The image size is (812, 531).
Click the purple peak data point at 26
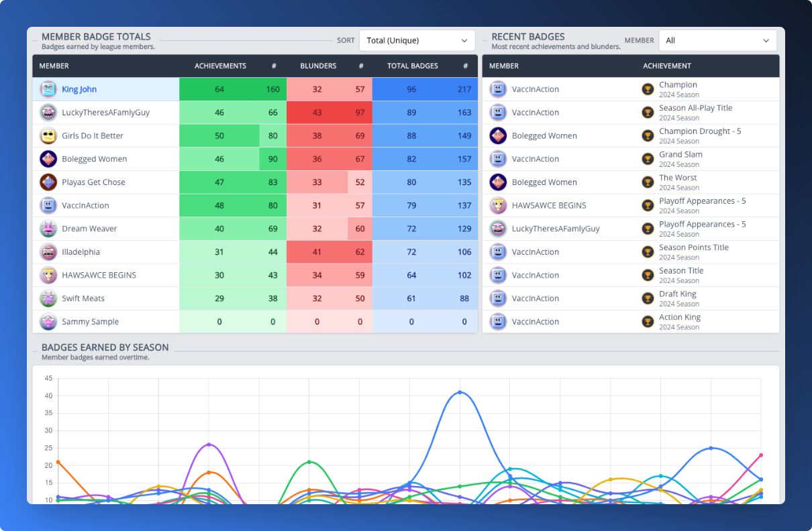[209, 445]
